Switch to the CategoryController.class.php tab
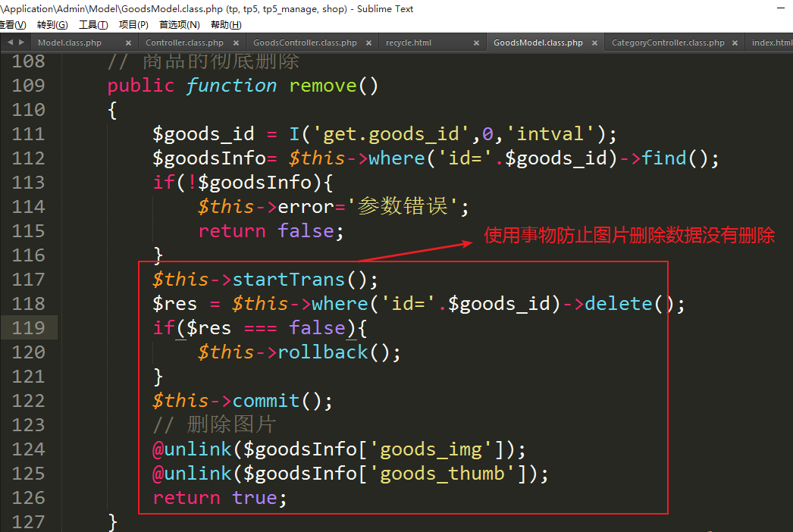 [x=668, y=43]
